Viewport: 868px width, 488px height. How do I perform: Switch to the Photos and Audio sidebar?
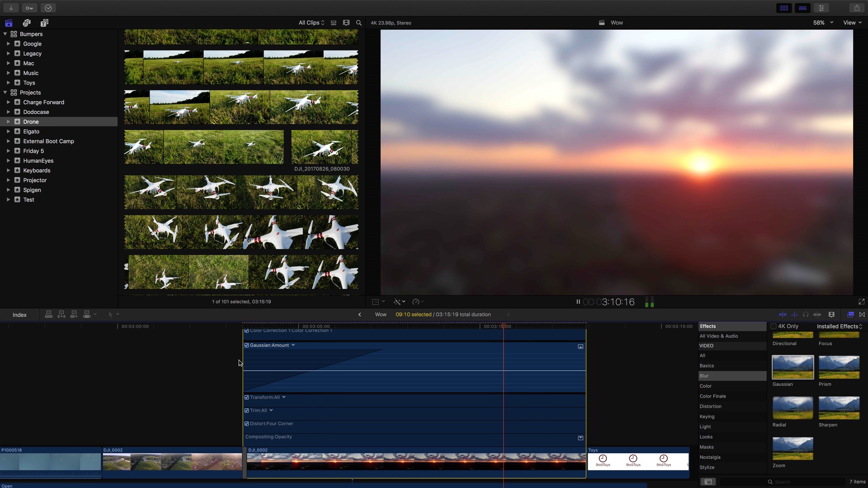tap(26, 23)
